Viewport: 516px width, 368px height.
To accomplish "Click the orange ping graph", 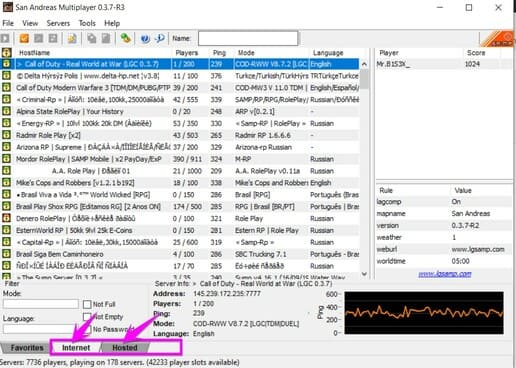I will 424,313.
